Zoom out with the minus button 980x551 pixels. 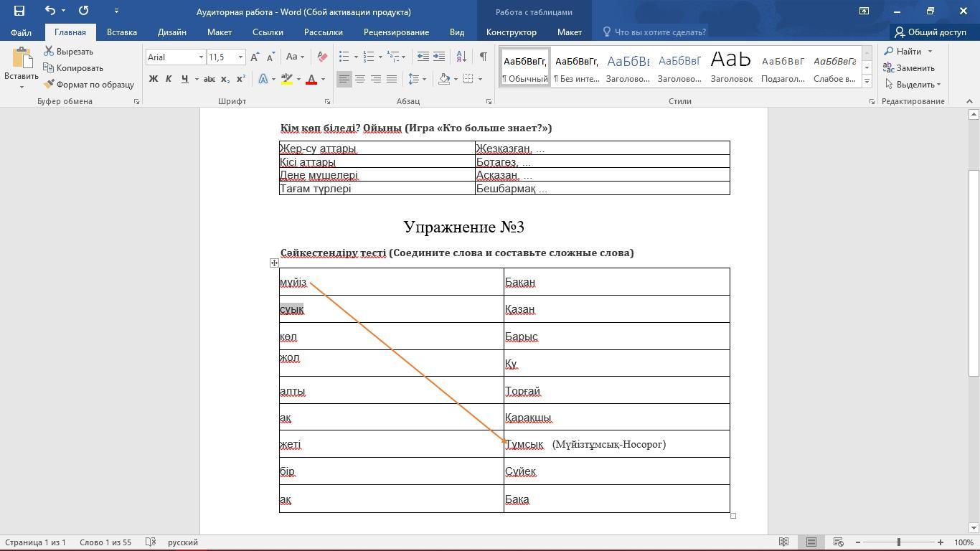[x=857, y=542]
